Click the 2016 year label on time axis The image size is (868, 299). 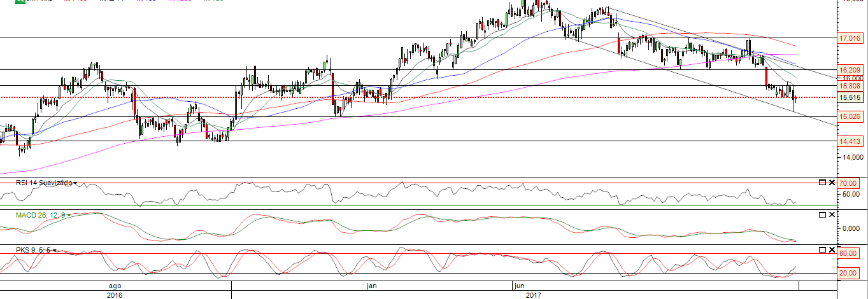pyautogui.click(x=115, y=295)
